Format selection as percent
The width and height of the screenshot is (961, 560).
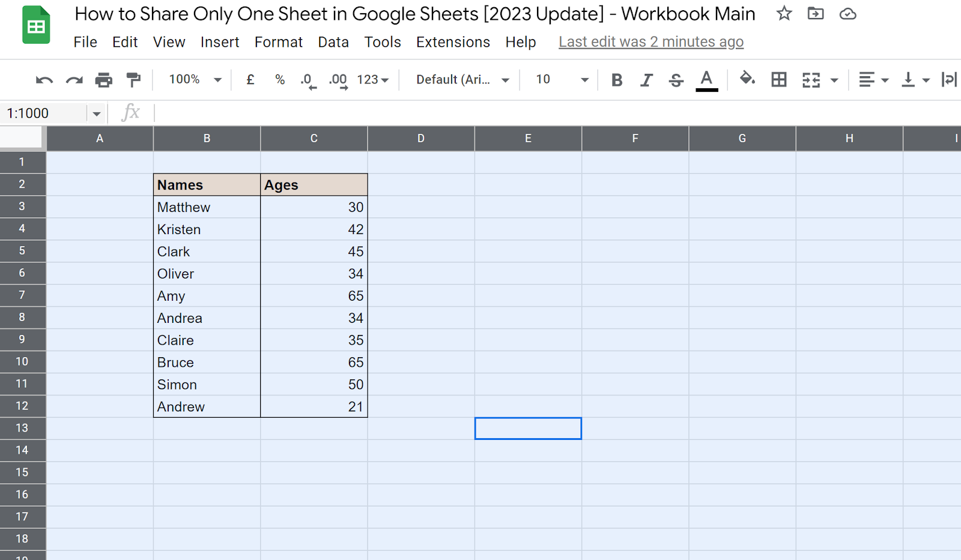[279, 79]
